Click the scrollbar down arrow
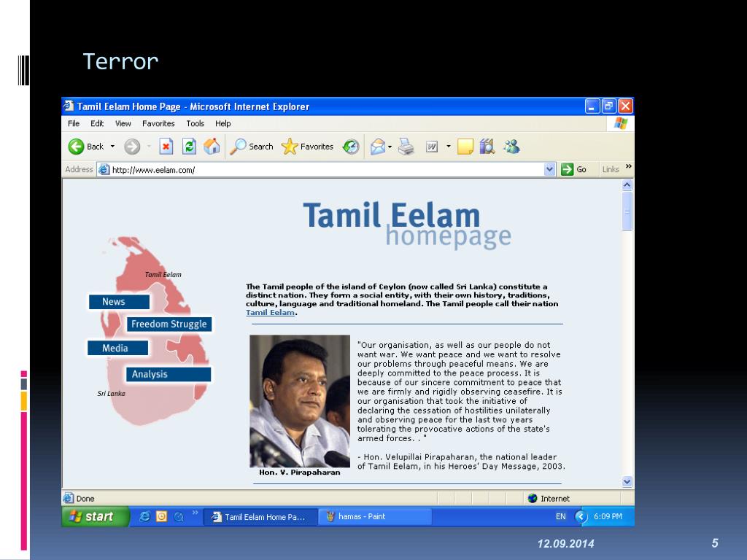Screen dimensions: 747x560 (x=627, y=482)
